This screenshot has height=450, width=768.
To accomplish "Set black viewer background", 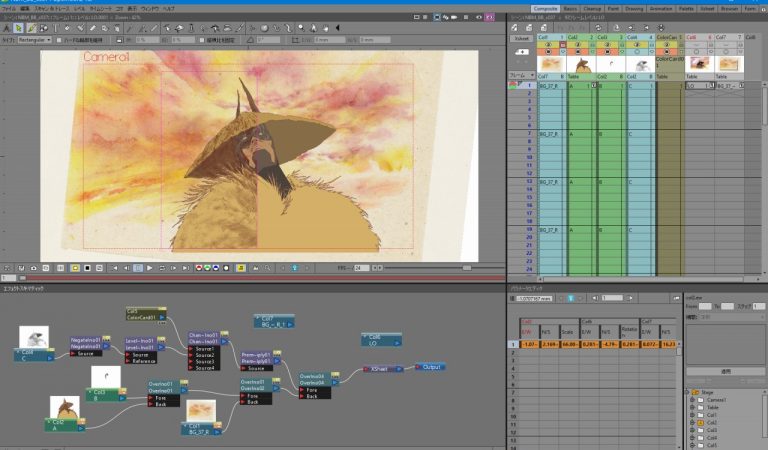I will 87,268.
